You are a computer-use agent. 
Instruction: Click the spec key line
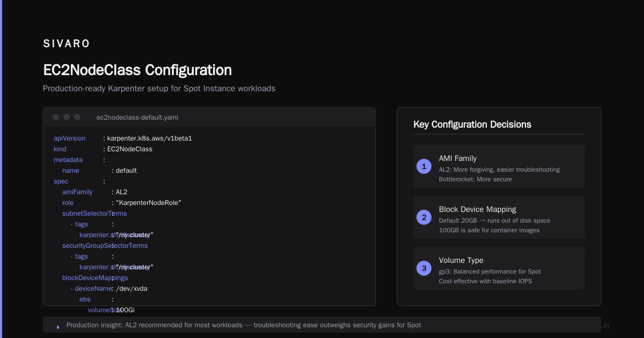tap(61, 181)
